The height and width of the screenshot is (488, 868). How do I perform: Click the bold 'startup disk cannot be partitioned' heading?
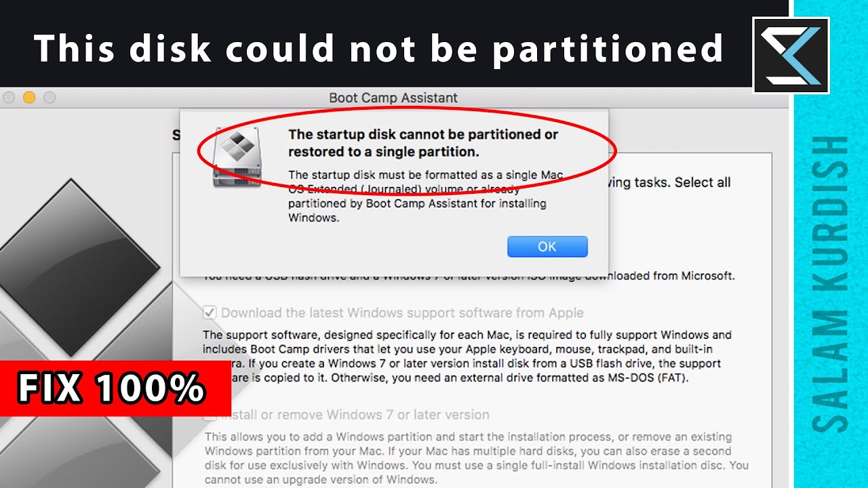pos(423,142)
